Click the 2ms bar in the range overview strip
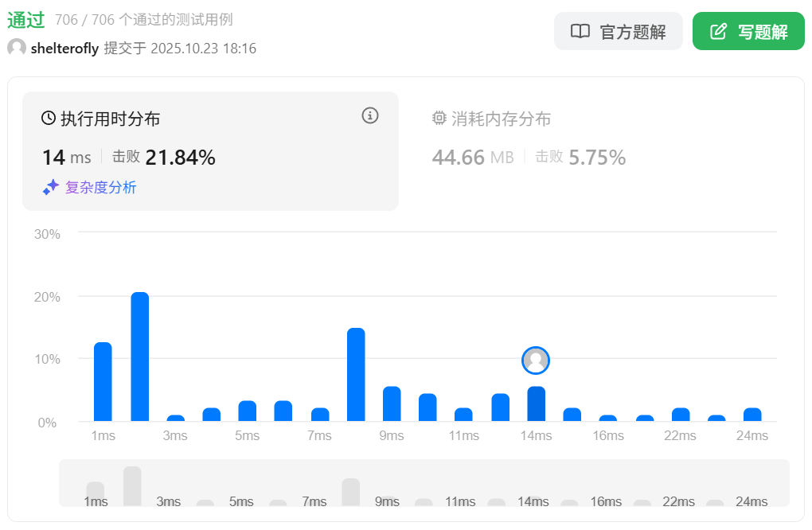 pos(132,485)
